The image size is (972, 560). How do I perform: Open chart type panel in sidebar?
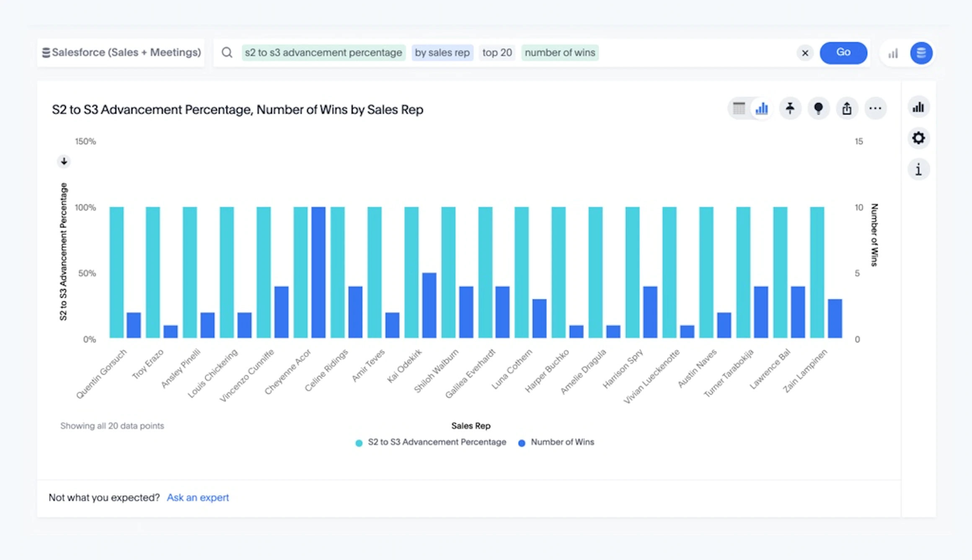(x=918, y=107)
